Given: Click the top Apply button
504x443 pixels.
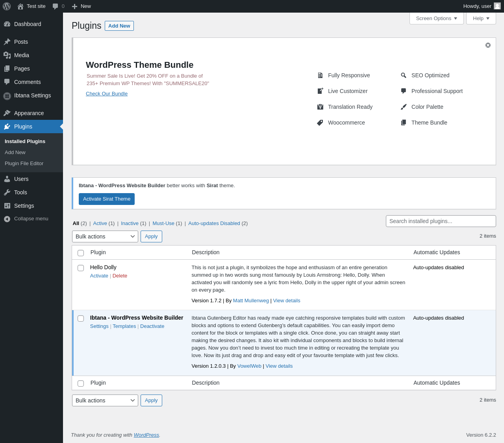Looking at the screenshot, I should pos(151,236).
